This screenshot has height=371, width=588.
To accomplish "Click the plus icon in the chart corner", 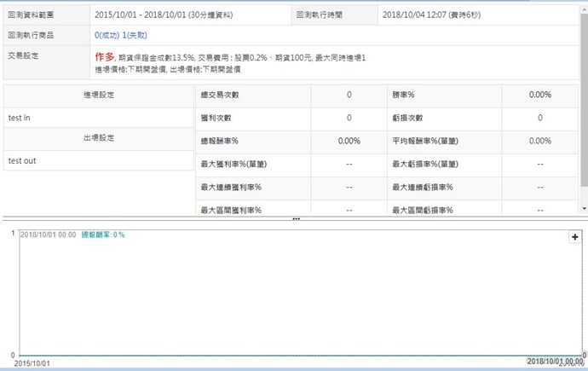I will click(x=576, y=238).
